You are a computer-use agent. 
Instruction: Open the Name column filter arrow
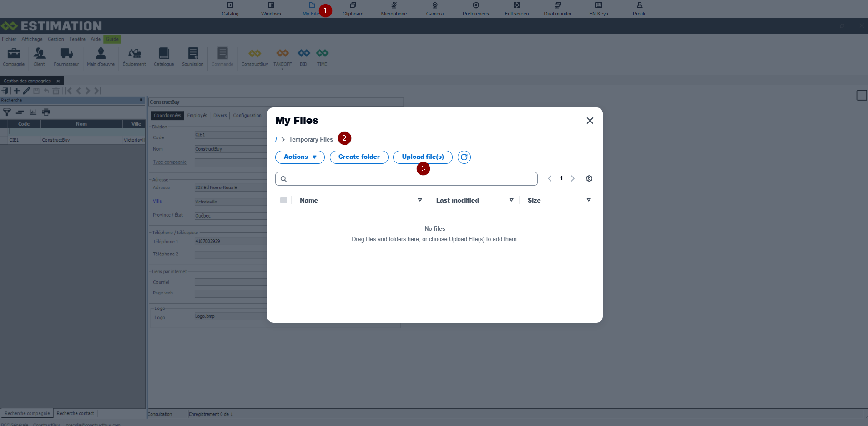[420, 200]
